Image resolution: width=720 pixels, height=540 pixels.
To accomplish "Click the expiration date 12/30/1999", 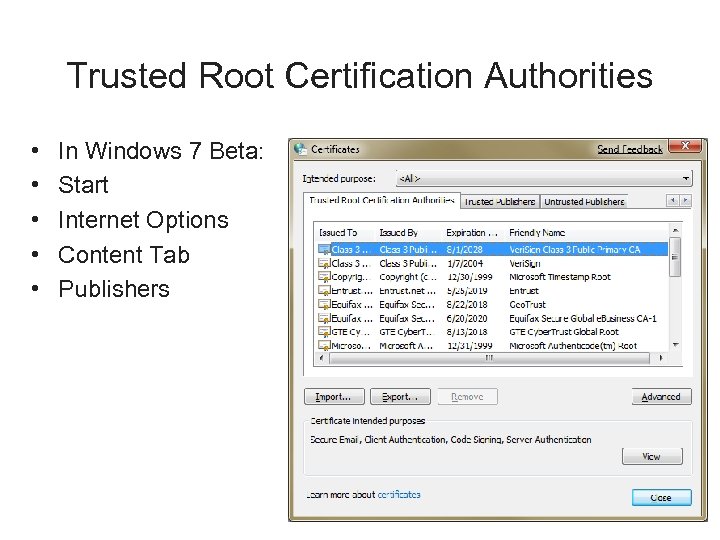I will (470, 277).
